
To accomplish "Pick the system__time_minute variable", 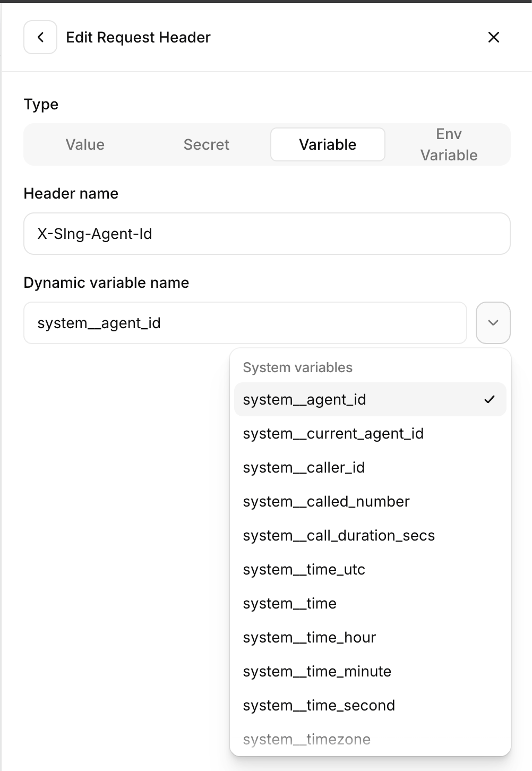I will click(370, 671).
